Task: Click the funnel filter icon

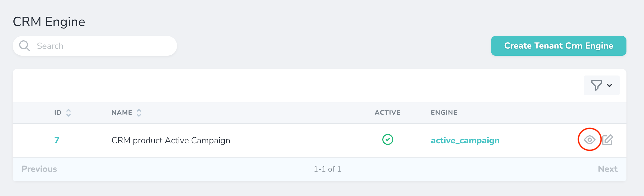Action: (x=596, y=85)
